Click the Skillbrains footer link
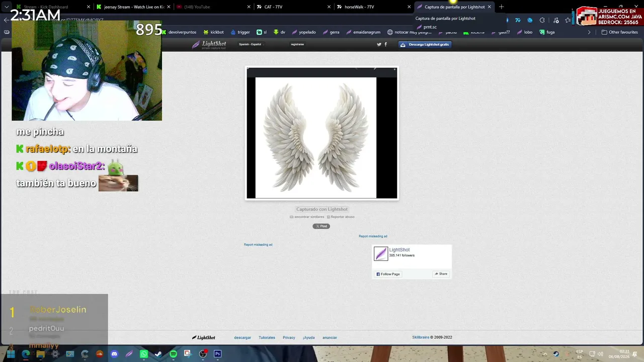The width and height of the screenshot is (644, 362). point(421,337)
